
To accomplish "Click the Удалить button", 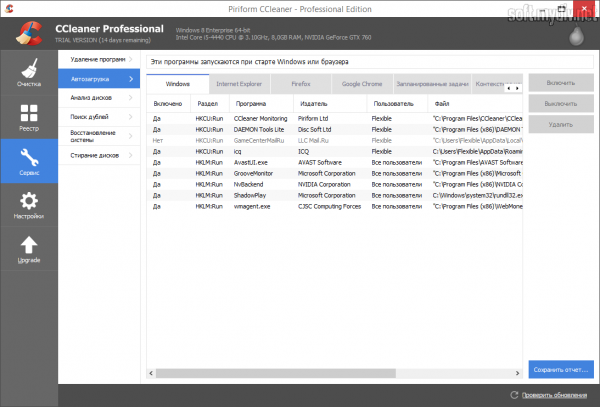I will (x=561, y=124).
